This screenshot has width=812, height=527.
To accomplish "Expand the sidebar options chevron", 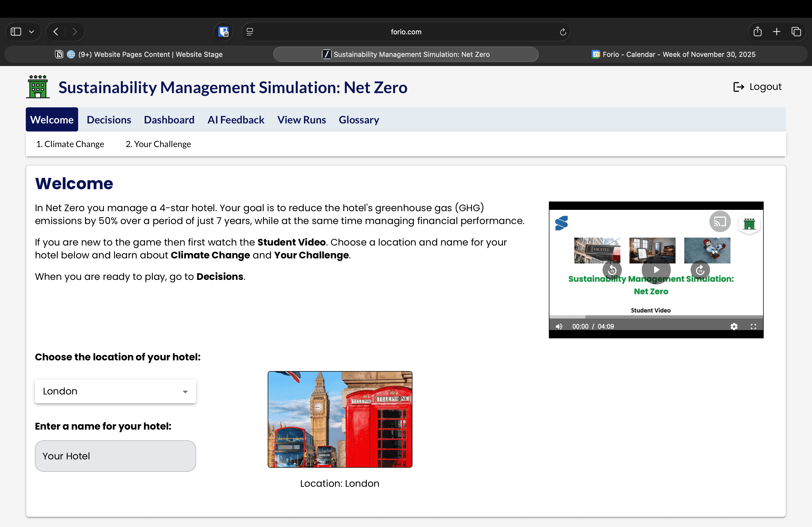I will pyautogui.click(x=31, y=32).
